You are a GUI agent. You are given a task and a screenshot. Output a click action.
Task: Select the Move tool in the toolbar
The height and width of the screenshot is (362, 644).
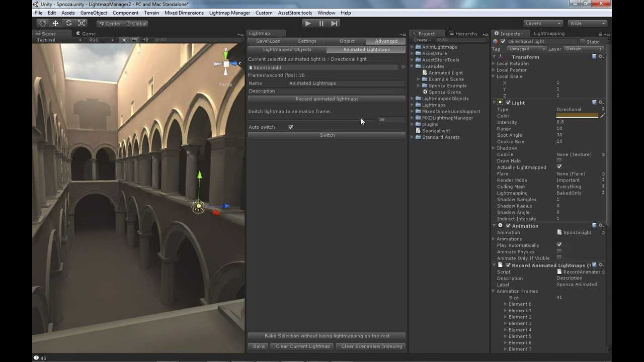[55, 23]
